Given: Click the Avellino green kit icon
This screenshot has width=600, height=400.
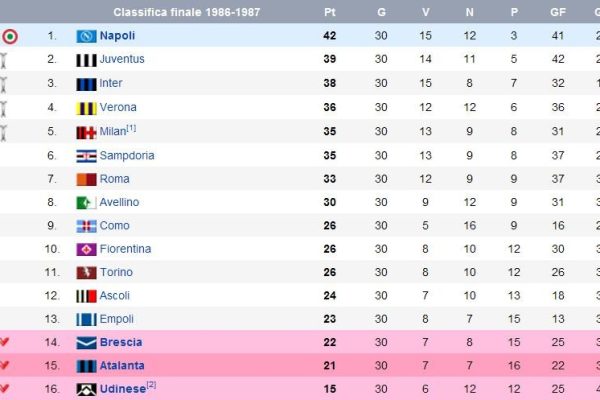Looking at the screenshot, I should coord(86,203).
